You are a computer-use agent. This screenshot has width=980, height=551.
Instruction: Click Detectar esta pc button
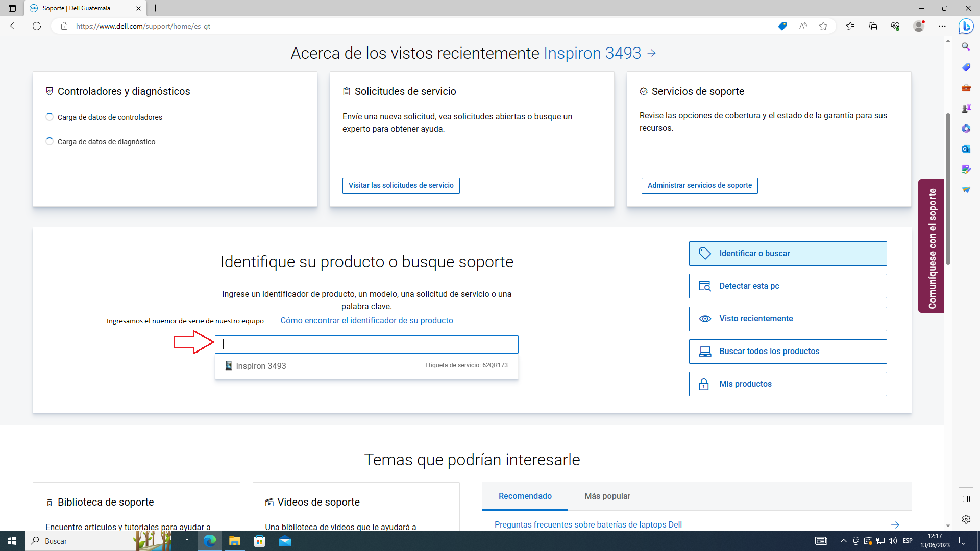[788, 286]
